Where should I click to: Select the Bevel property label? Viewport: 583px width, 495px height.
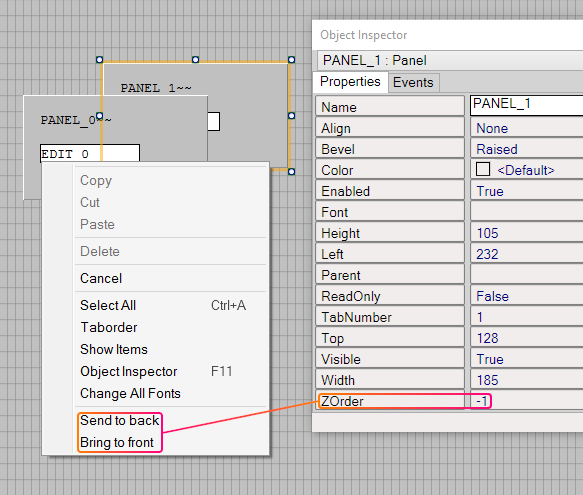pos(390,149)
